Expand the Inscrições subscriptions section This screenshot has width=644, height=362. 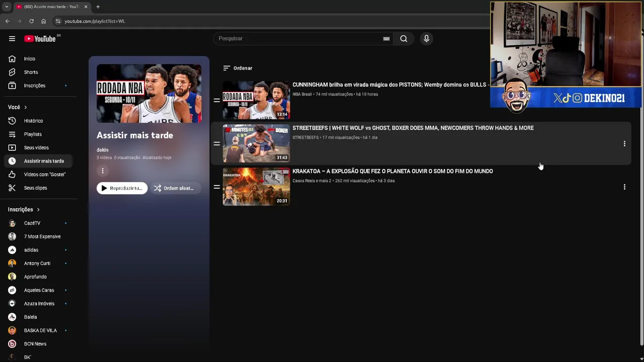point(24,210)
